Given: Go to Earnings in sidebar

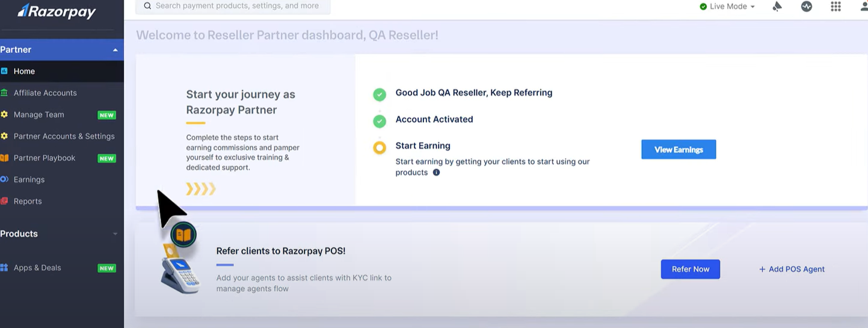Looking at the screenshot, I should 29,180.
